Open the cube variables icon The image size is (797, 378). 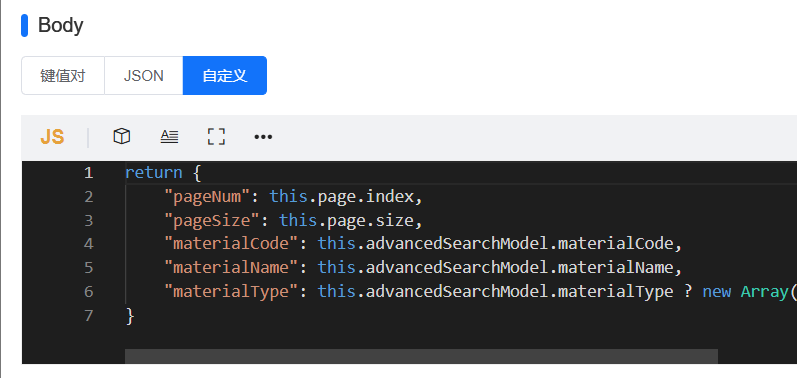tap(121, 136)
